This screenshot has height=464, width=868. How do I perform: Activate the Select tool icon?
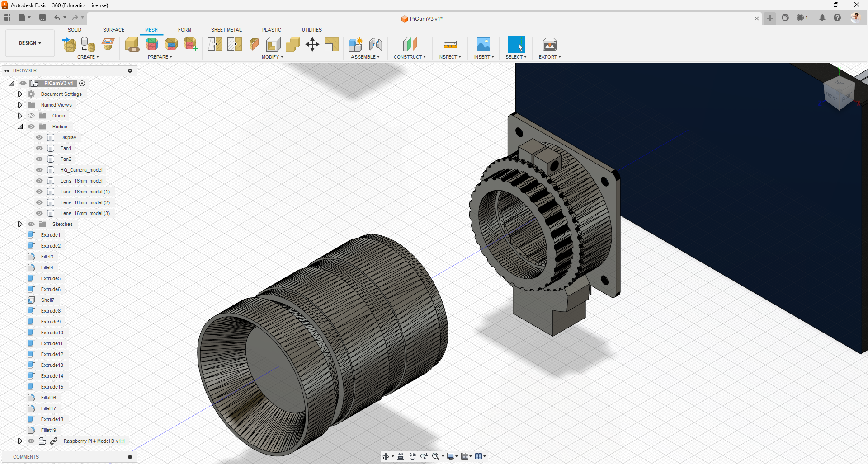coord(516,44)
